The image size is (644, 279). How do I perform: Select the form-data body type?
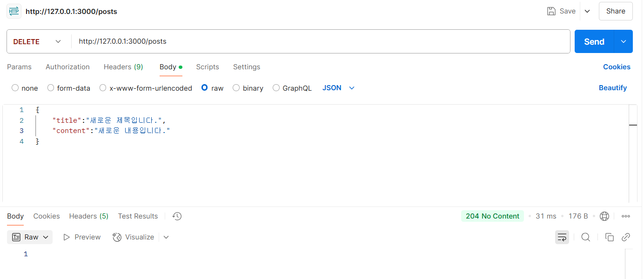click(69, 88)
